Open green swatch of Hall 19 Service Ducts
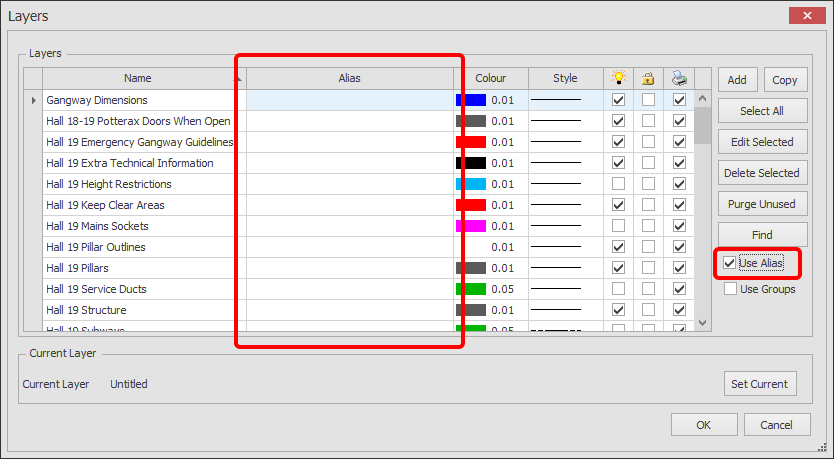This screenshot has width=834, height=459. tap(471, 289)
